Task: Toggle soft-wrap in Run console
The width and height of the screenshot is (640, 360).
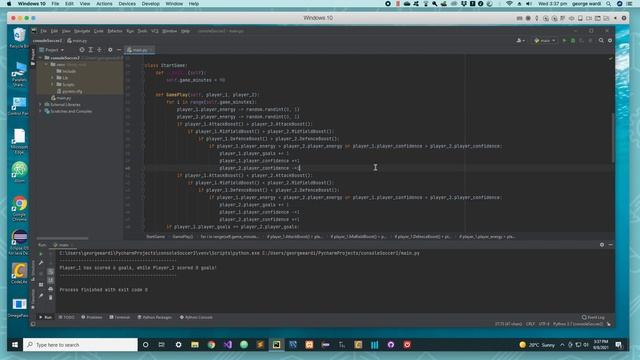Action: click(x=51, y=271)
